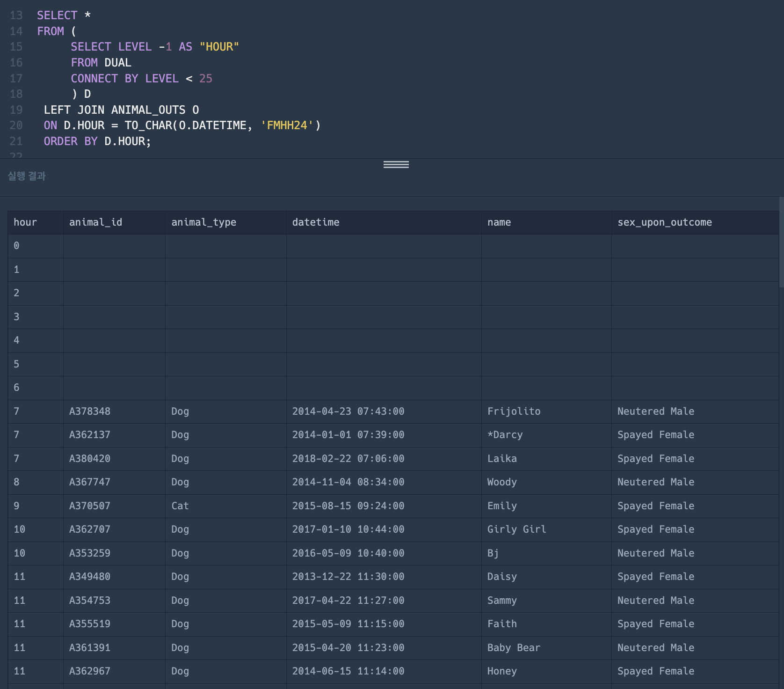
Task: Place cursor on the CONNECT BY keyword
Action: [x=104, y=79]
